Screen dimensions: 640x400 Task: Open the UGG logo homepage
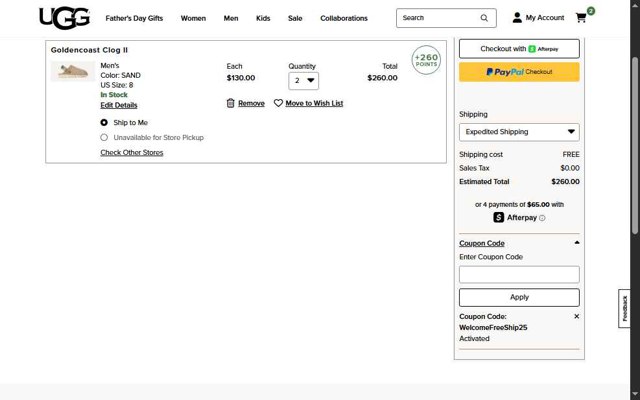[x=64, y=18]
